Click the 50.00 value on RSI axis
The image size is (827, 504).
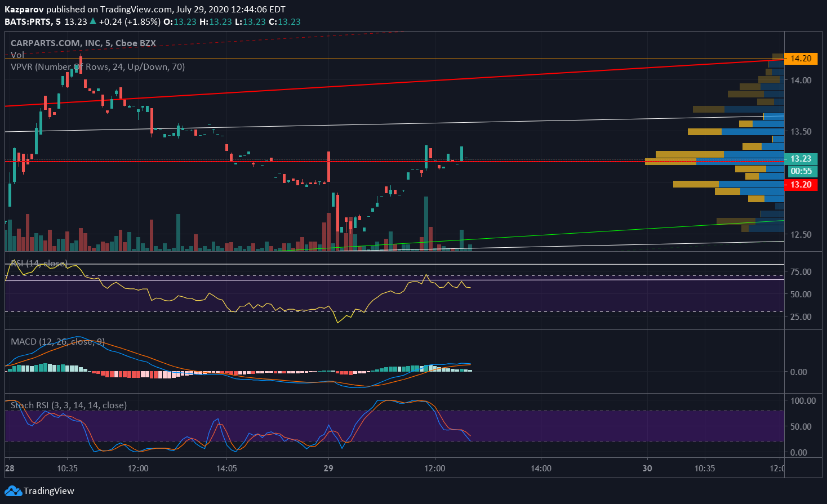pyautogui.click(x=801, y=295)
